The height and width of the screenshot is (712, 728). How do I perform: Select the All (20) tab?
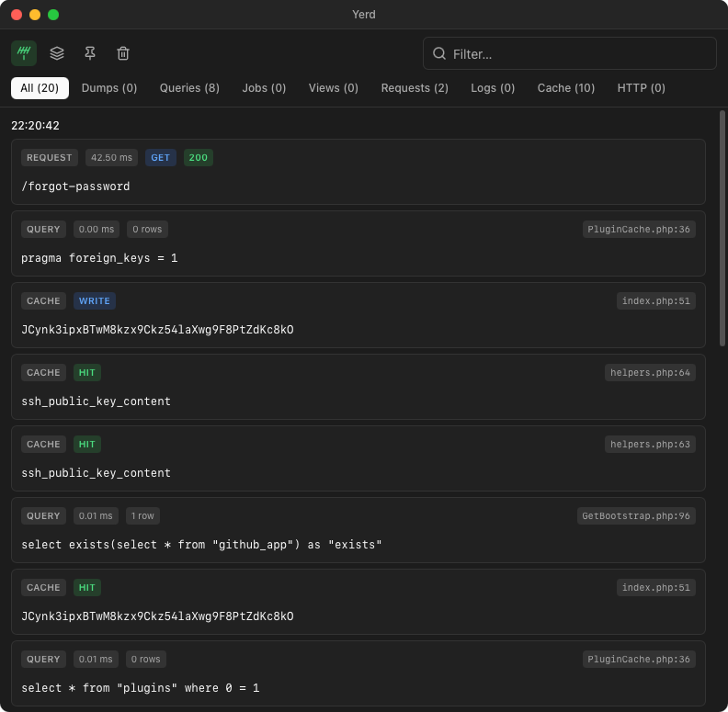[40, 88]
